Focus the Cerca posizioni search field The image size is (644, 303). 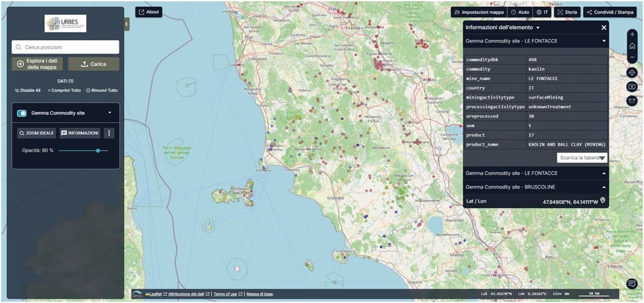tap(65, 47)
